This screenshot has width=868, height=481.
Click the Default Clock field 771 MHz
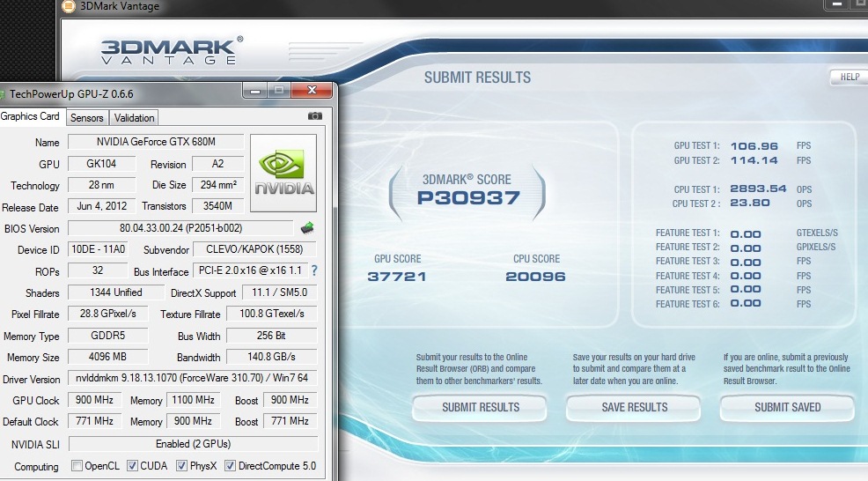94,421
